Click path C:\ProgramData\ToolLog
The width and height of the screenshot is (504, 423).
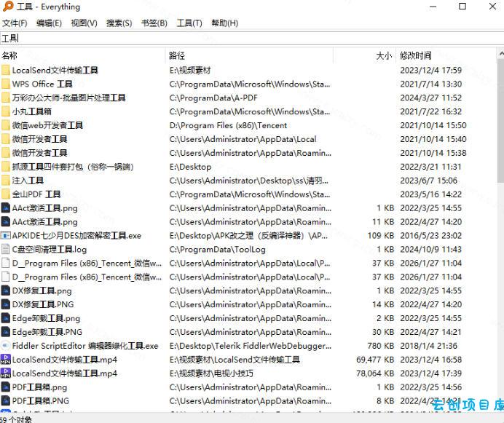click(217, 250)
